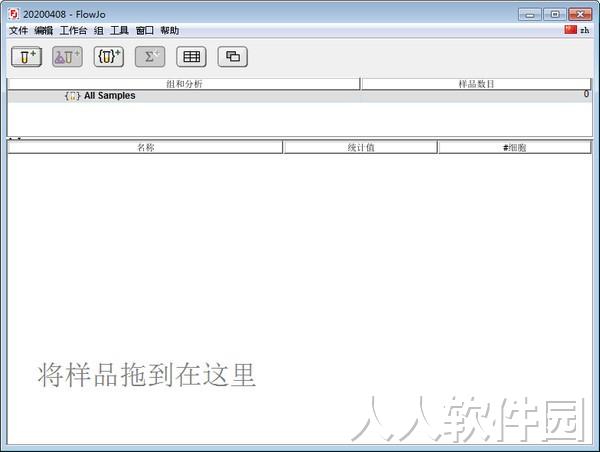Open the 组 menu

99,31
